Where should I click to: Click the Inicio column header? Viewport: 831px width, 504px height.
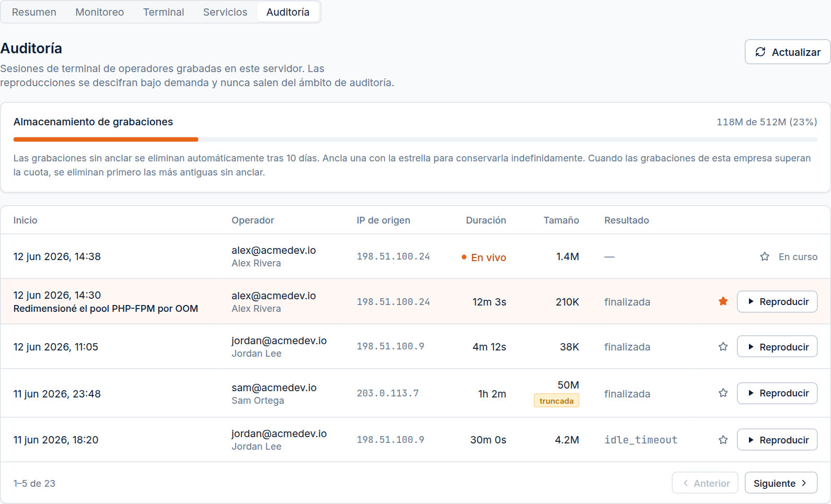point(25,220)
